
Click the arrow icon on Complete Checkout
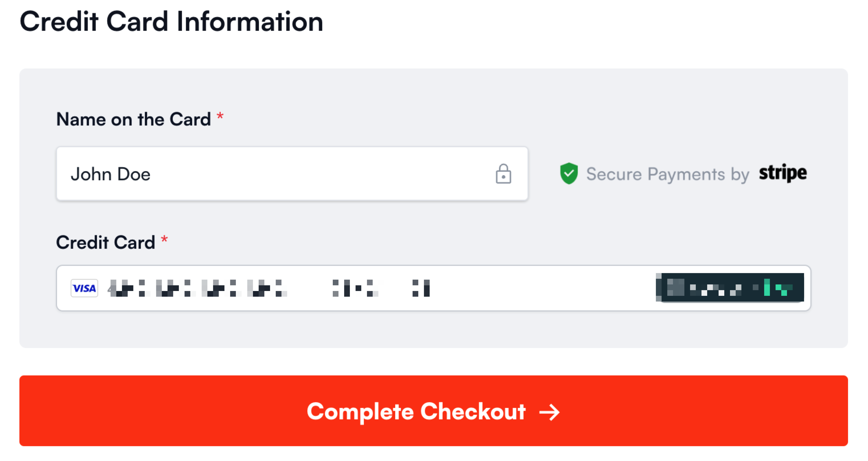(x=549, y=412)
